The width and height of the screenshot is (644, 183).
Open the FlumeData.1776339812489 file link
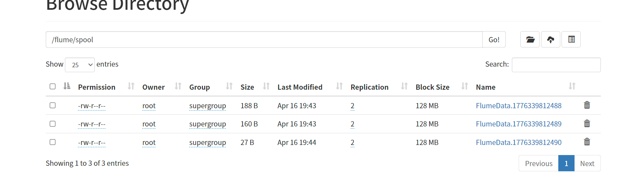click(x=519, y=124)
